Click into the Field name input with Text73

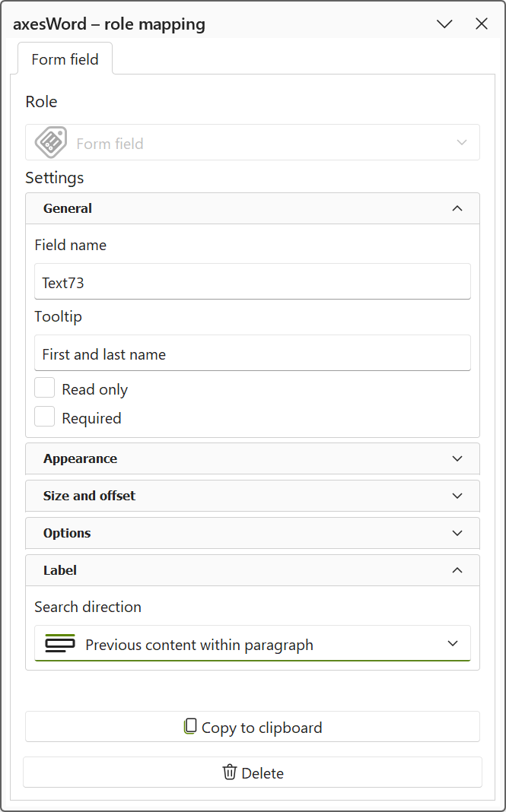coord(253,281)
